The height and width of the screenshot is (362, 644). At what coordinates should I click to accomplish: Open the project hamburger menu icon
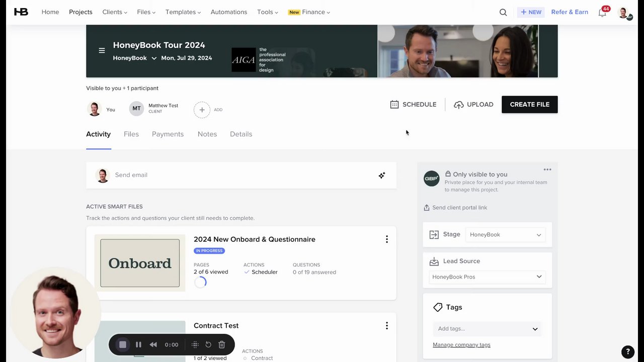[102, 50]
